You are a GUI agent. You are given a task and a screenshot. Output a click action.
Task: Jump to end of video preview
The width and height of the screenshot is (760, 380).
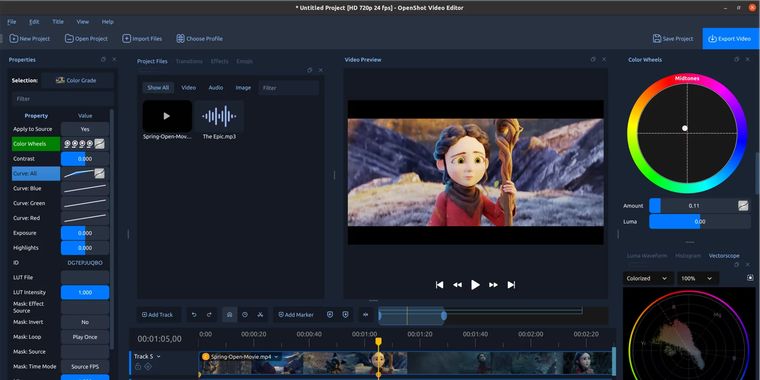click(511, 285)
